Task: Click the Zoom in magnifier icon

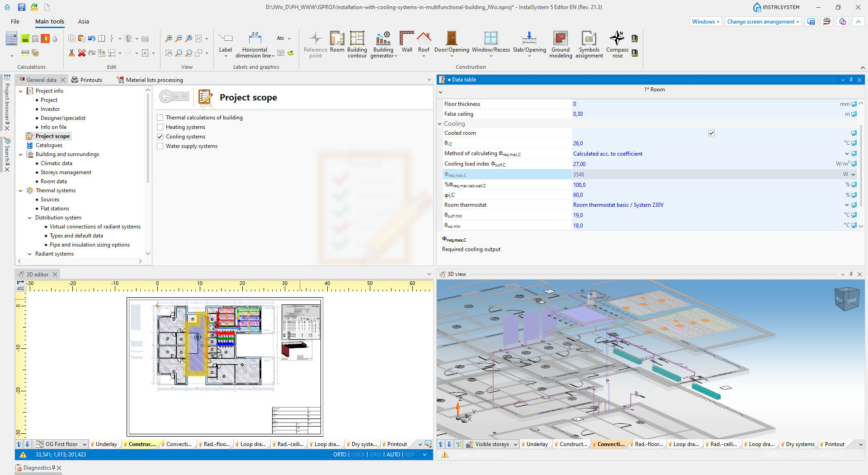Action: pos(169,38)
